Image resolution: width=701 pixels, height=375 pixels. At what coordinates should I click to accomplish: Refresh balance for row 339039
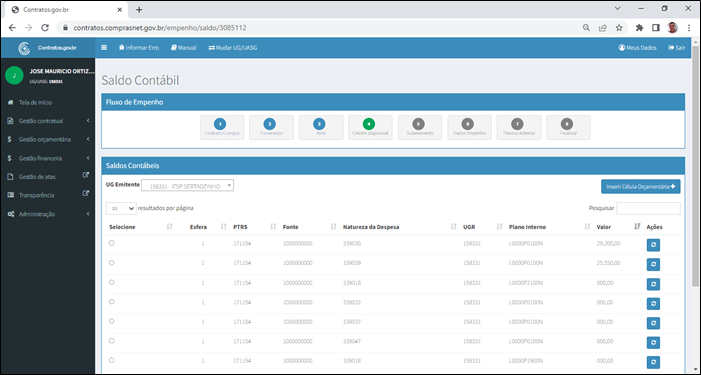[x=653, y=265]
